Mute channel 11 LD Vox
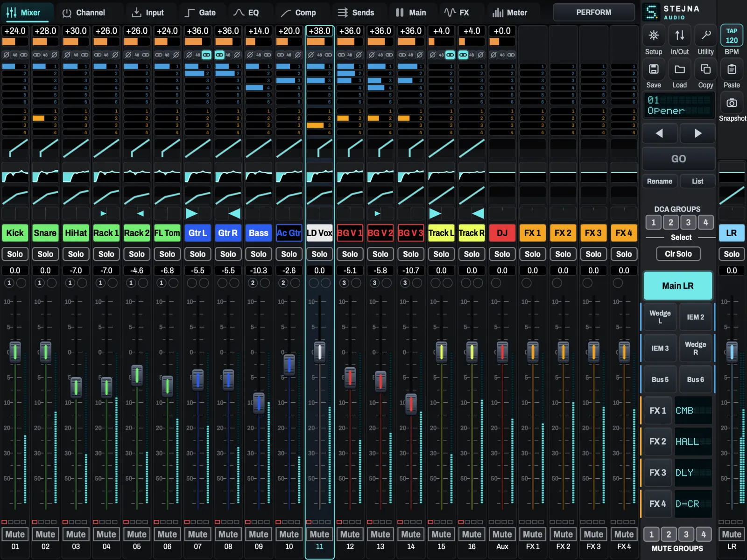747x560 pixels. coord(319,534)
